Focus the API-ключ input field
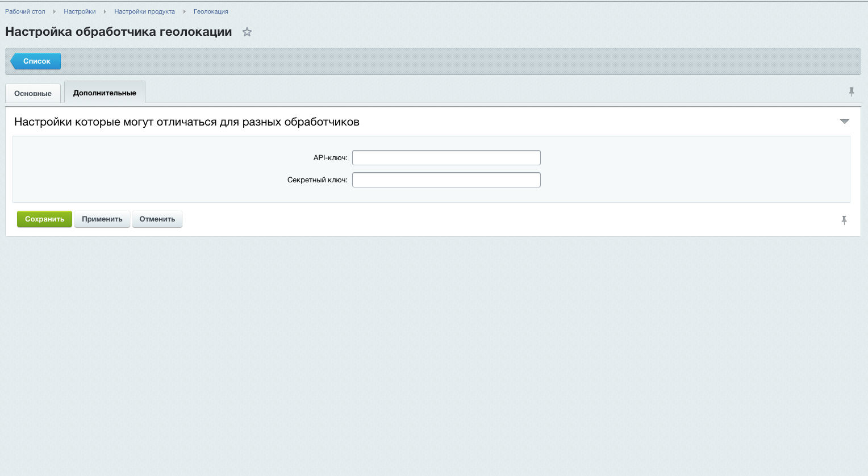Viewport: 868px width, 476px height. (x=446, y=158)
